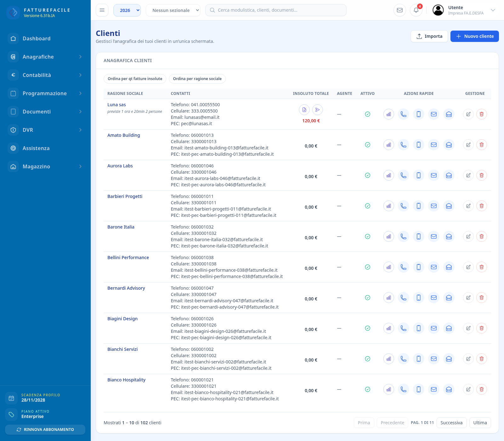504x441 pixels.
Task: Click the Nuovo cliente button
Action: [x=475, y=36]
